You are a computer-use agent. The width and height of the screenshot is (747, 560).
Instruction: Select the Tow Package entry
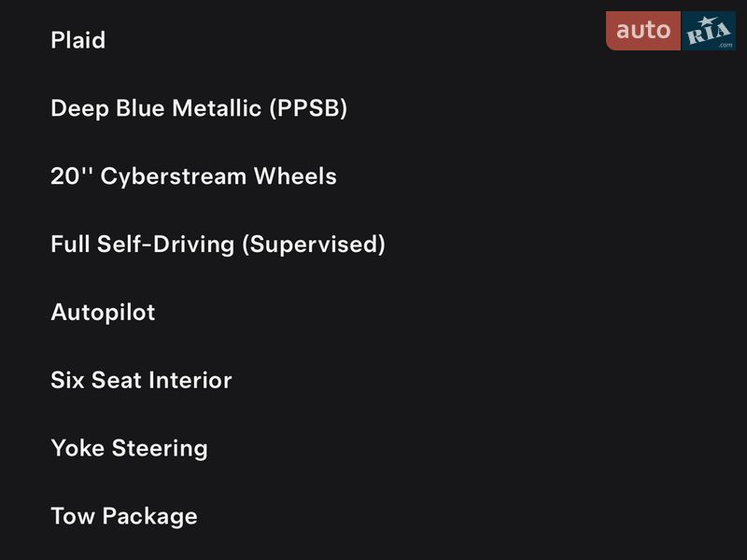124,516
